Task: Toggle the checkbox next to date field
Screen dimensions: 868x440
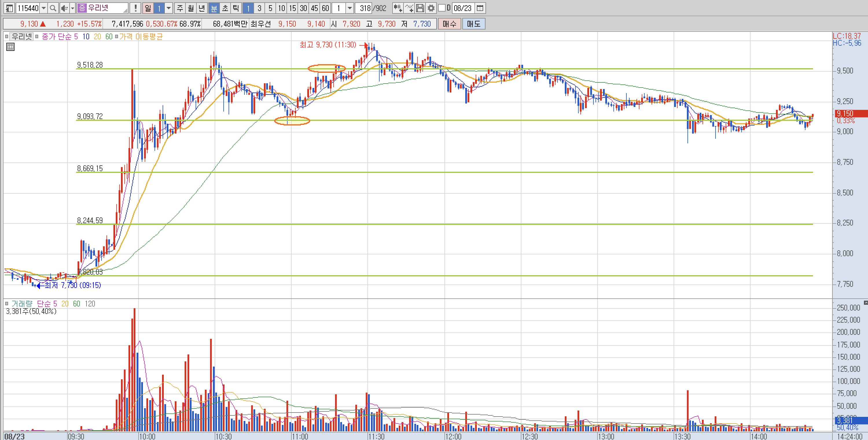Action: pos(442,8)
